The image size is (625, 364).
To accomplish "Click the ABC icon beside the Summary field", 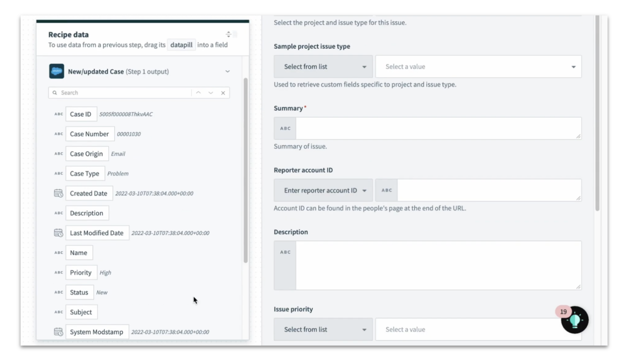I will point(285,128).
